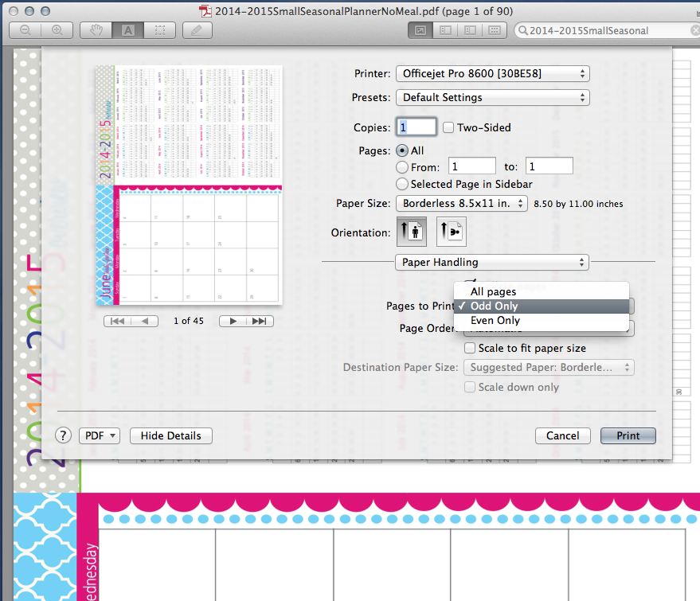The width and height of the screenshot is (700, 601).
Task: Select the Text selection tool
Action: pos(127,29)
